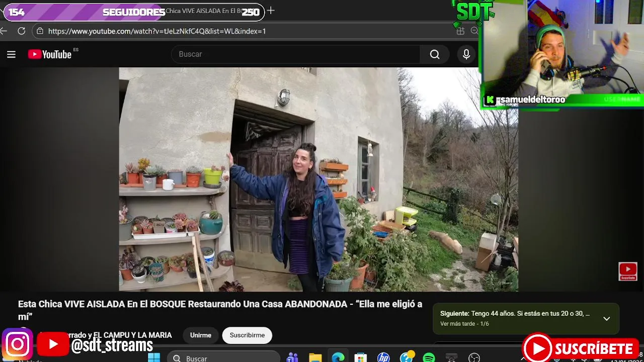The width and height of the screenshot is (644, 362).
Task: Open browser extensions icon in address bar
Action: pyautogui.click(x=460, y=31)
